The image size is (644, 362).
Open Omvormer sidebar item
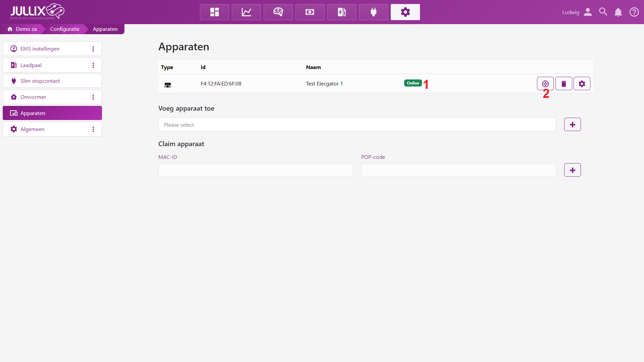click(x=33, y=97)
